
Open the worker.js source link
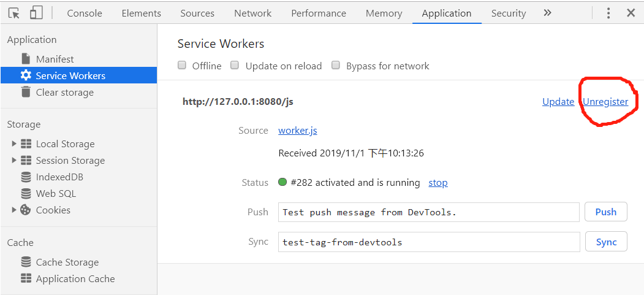(x=297, y=131)
